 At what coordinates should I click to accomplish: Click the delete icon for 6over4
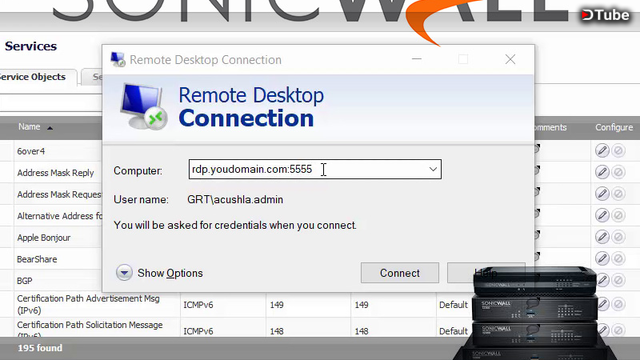[619, 151]
